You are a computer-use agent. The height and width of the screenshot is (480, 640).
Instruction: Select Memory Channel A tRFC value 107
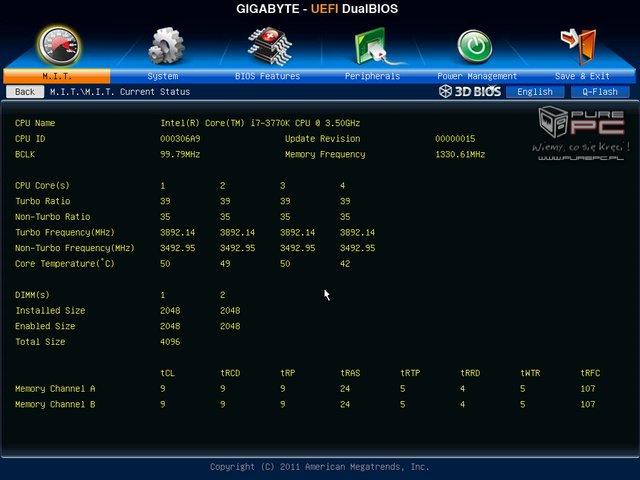pos(588,389)
